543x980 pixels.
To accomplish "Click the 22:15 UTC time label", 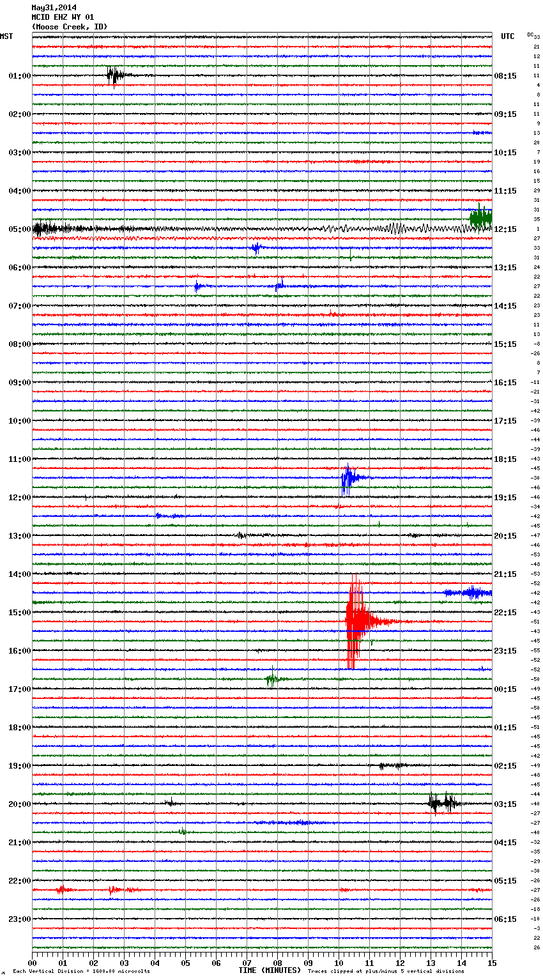I will click(x=505, y=613).
